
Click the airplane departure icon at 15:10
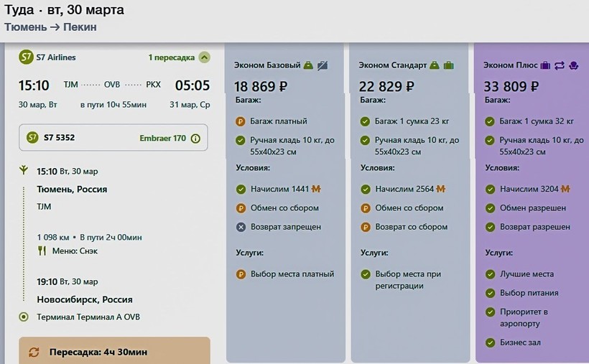24,171
